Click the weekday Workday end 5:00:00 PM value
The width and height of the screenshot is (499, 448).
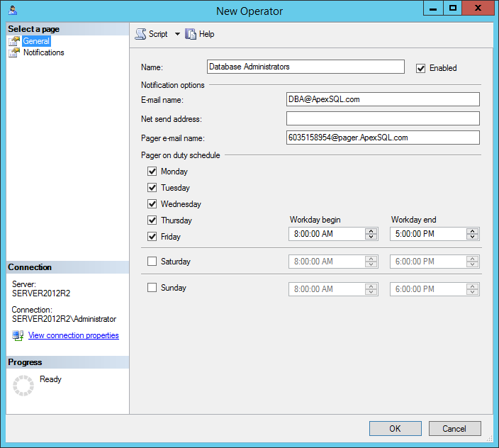(415, 234)
